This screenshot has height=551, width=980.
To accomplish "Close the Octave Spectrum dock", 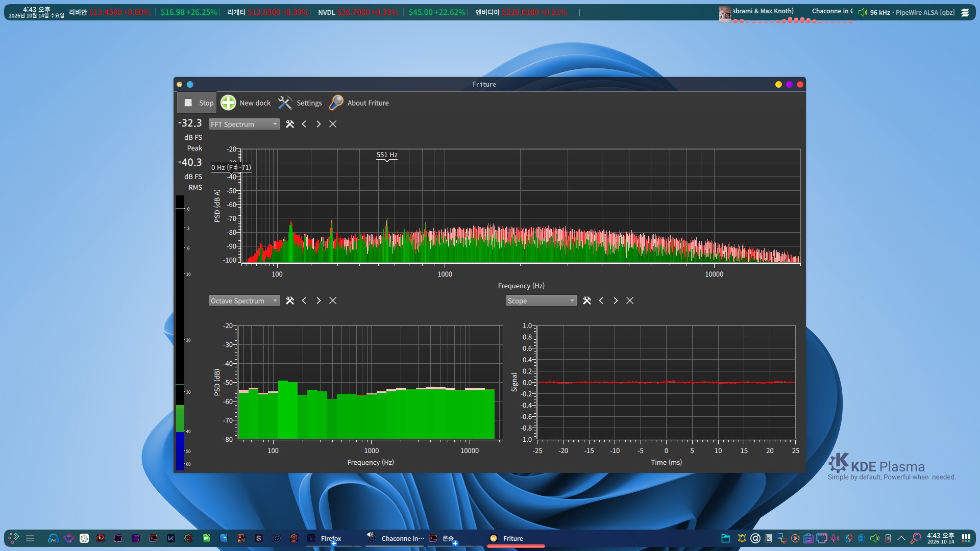I will pyautogui.click(x=333, y=300).
